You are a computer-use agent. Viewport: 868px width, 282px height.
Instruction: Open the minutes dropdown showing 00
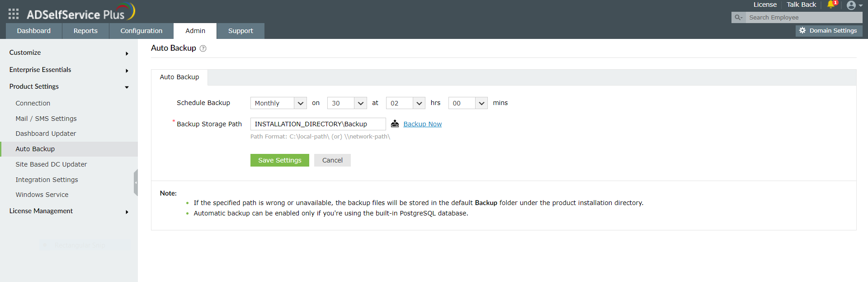[x=468, y=103]
